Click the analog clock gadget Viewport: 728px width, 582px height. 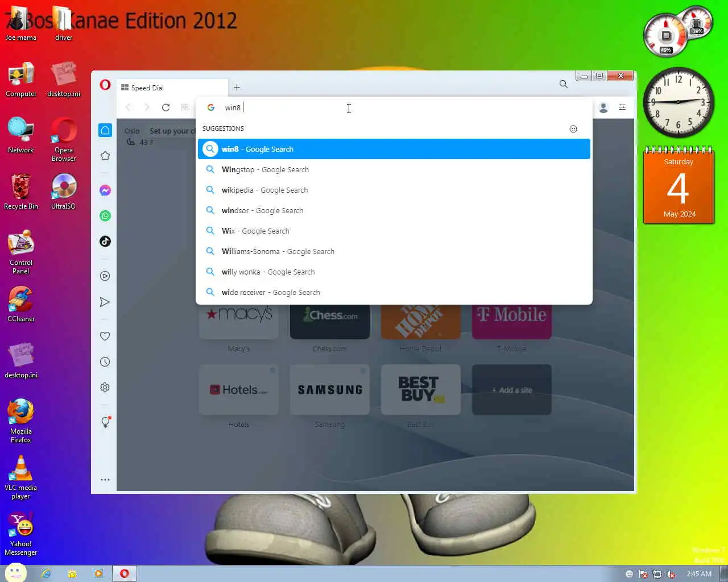[678, 102]
